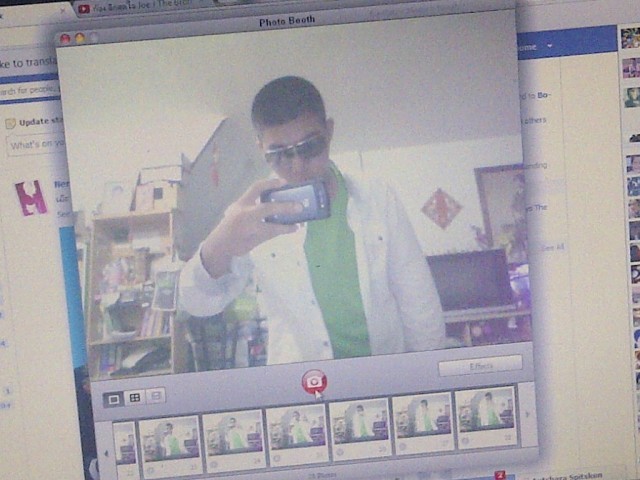
Task: Select photo thumbnail numbered 23
Action: coord(170,445)
